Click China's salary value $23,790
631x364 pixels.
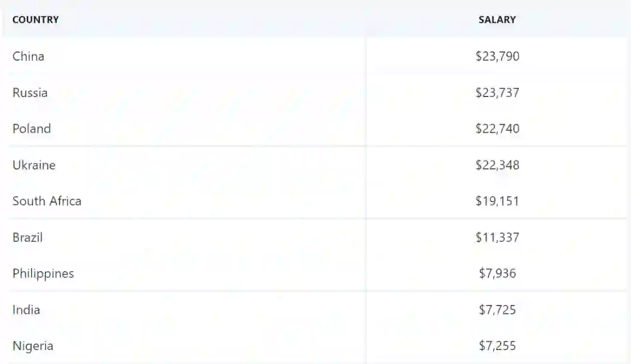tap(497, 57)
